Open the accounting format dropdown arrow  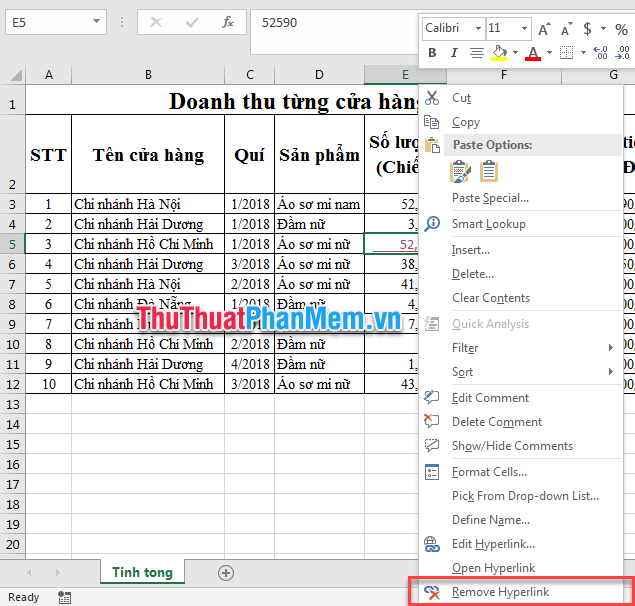coord(603,28)
